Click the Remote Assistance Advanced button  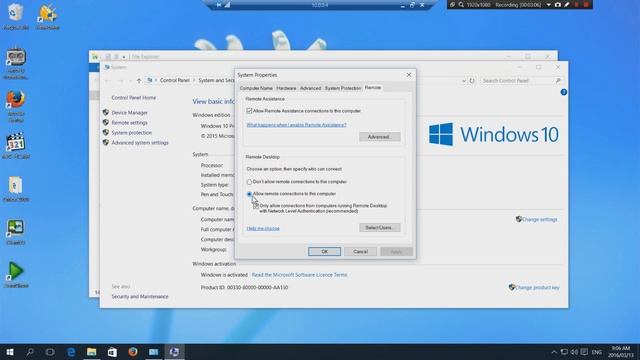380,137
